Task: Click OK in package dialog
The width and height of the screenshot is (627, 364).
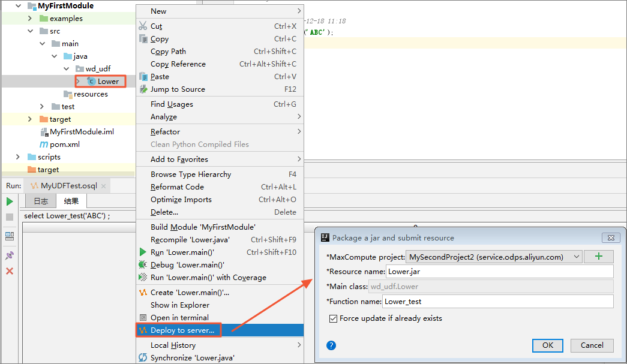Action: 547,345
